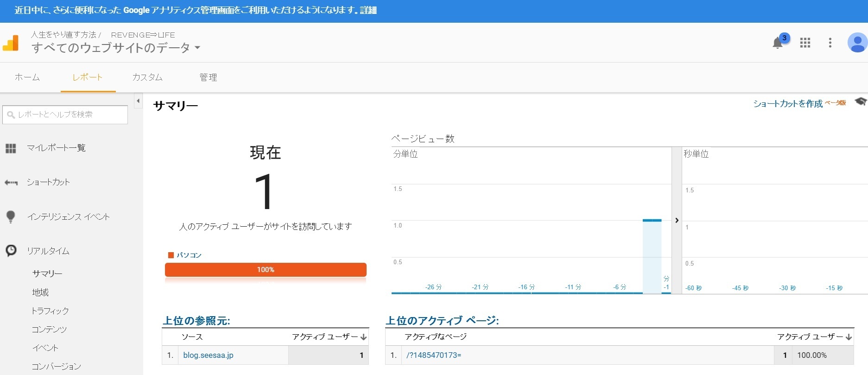Click the magnifier icon in report search
This screenshot has width=868, height=375.
coord(11,114)
